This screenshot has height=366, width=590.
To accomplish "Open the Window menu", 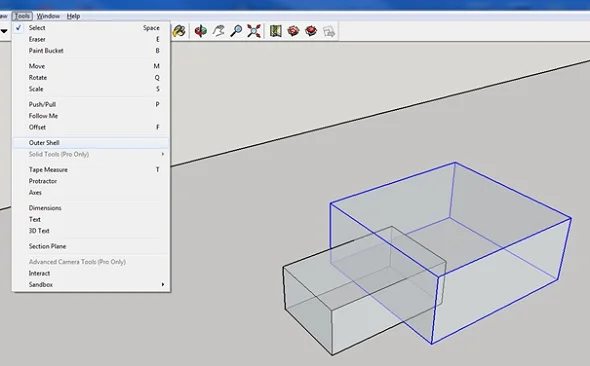I will [x=48, y=16].
